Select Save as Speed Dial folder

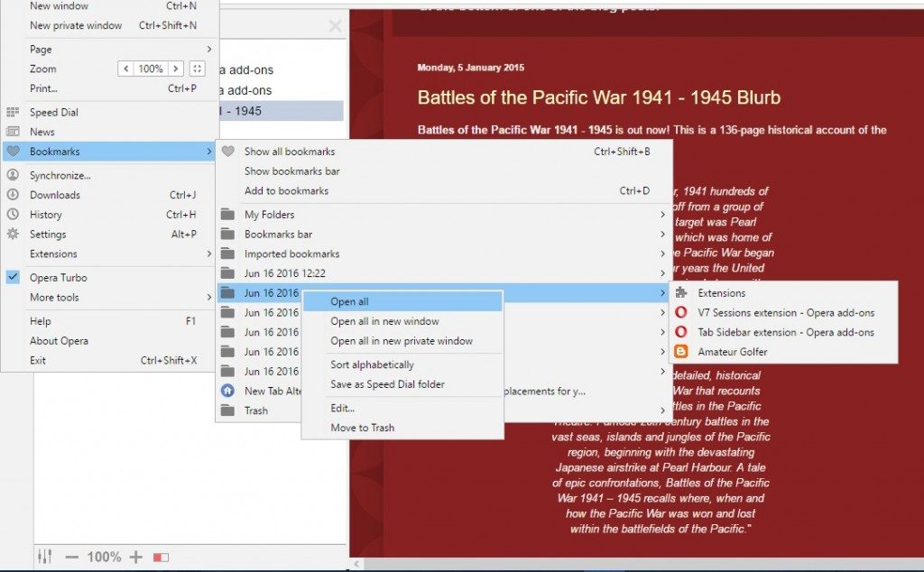tap(402, 384)
